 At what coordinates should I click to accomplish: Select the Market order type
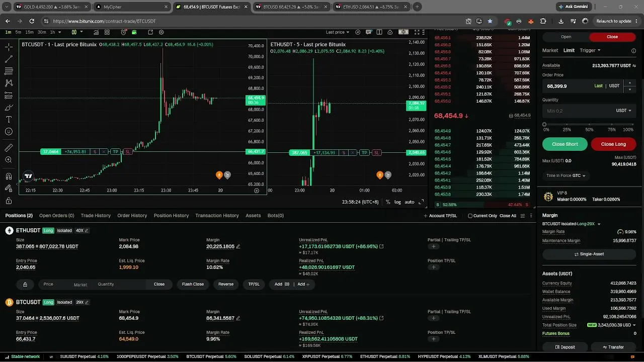tap(550, 50)
